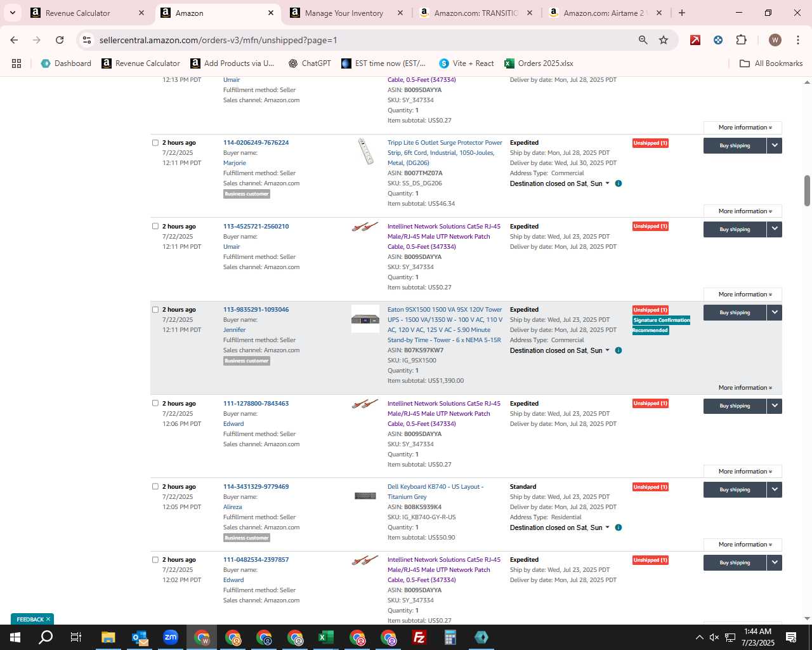This screenshot has height=650, width=812.
Task: Open All Bookmarks folder
Action: [x=771, y=63]
